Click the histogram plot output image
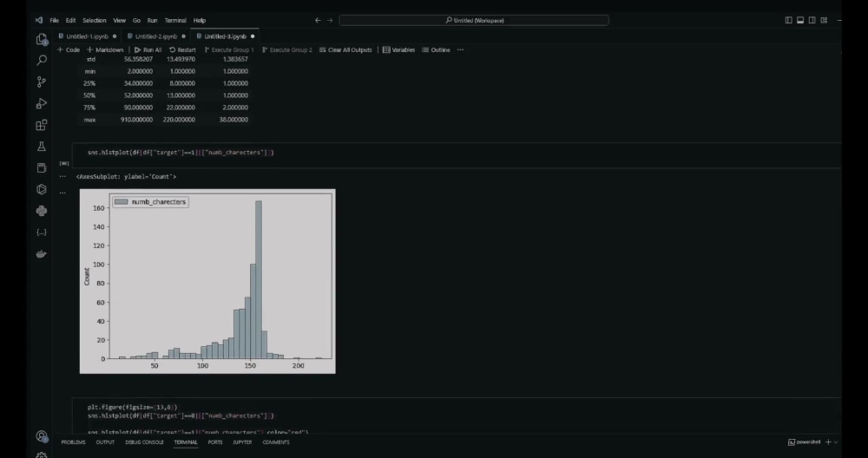Screen dimensions: 868x458 [x=207, y=282]
